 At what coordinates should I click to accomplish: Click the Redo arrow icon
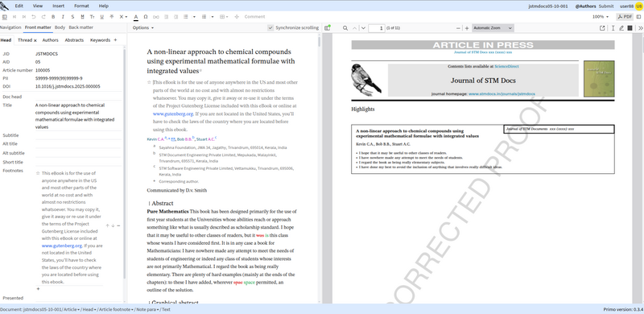43,17
